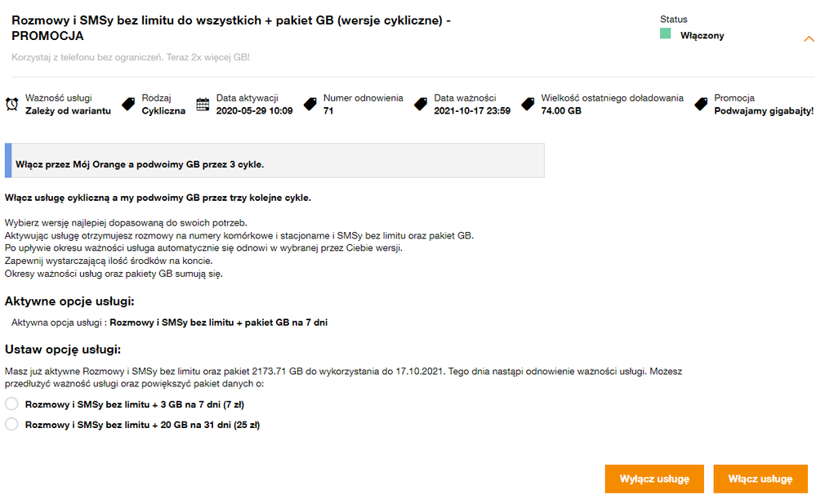Click the 74.00 GB last top-up value

click(561, 111)
